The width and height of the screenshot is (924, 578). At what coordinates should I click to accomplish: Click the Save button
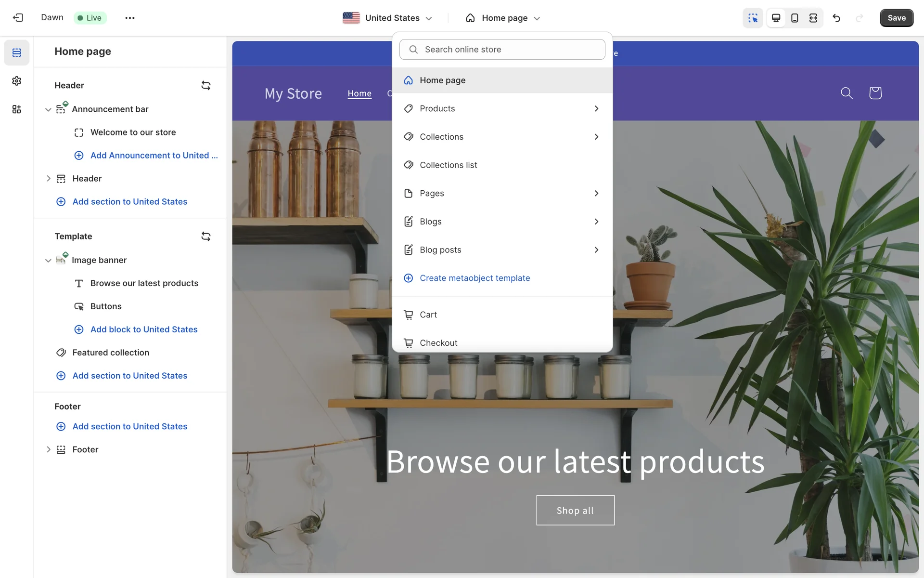tap(896, 18)
